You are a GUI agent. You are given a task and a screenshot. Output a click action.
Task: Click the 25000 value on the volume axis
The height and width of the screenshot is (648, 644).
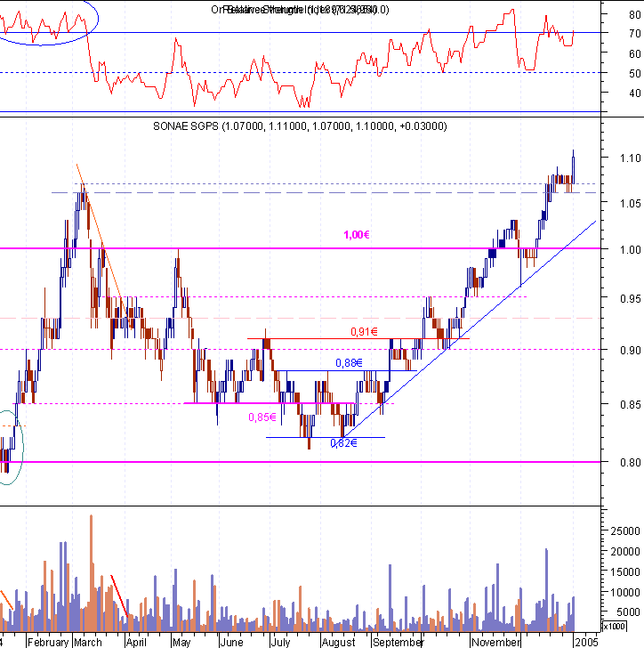[625, 531]
